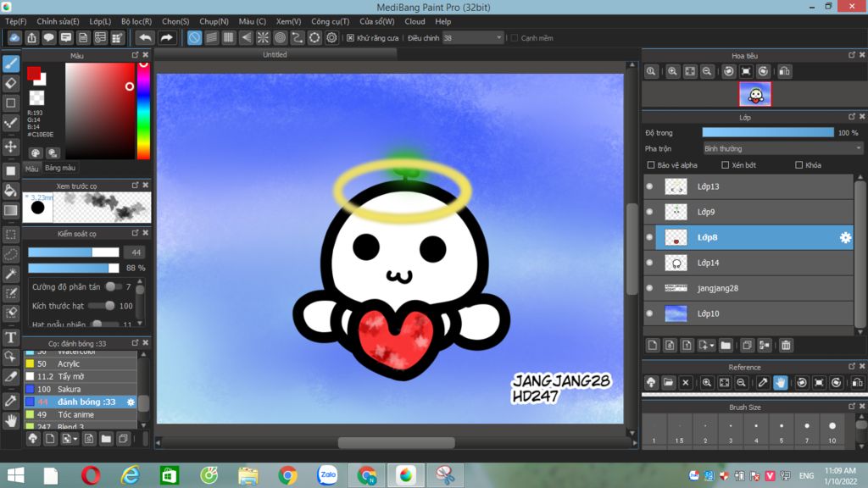Viewport: 868px width, 488px height.
Task: Open the Tệp(F) menu
Action: click(15, 21)
